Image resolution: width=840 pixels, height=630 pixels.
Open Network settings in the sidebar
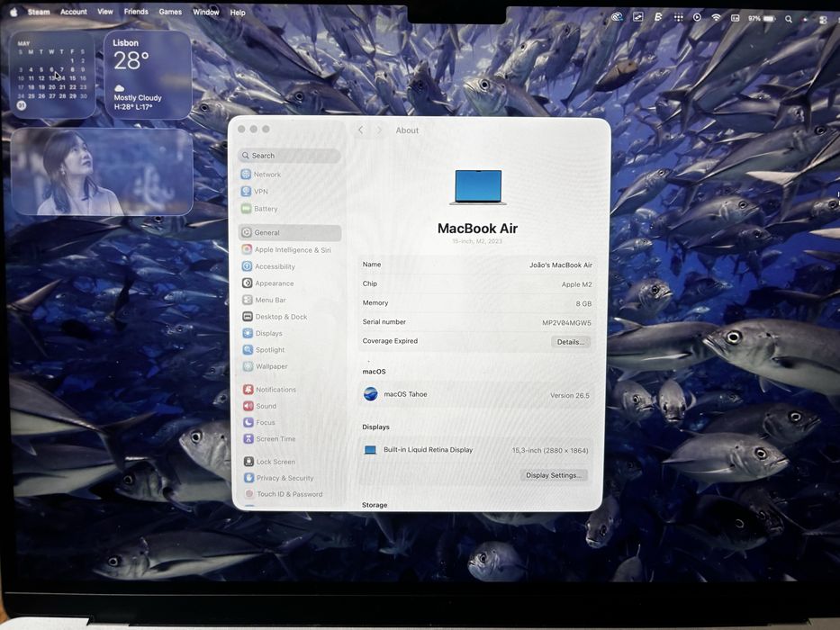pyautogui.click(x=261, y=174)
